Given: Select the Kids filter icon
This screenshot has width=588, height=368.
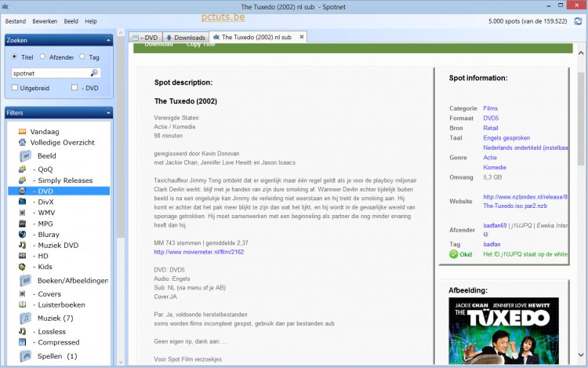Looking at the screenshot, I should [x=23, y=267].
